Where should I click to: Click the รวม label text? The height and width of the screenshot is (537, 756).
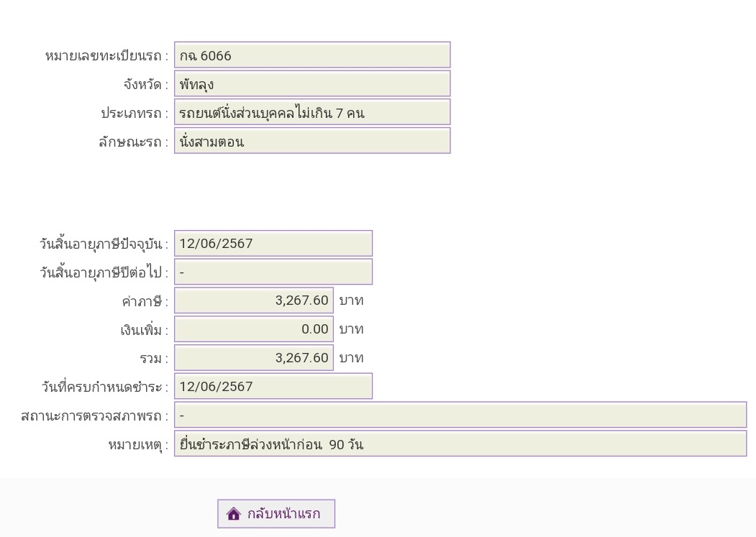tap(153, 359)
